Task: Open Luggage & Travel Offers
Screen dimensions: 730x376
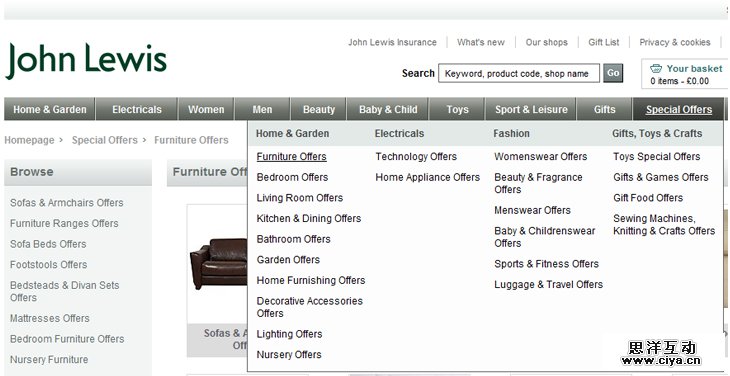Action: [x=548, y=284]
